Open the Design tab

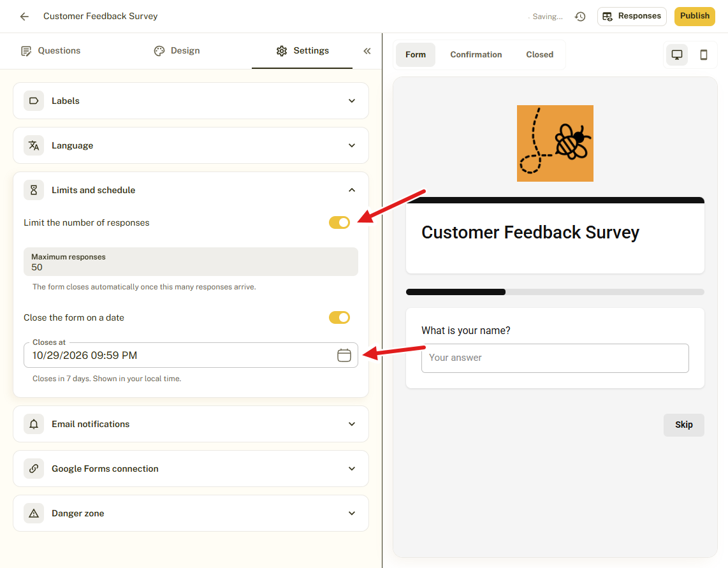[x=177, y=50]
